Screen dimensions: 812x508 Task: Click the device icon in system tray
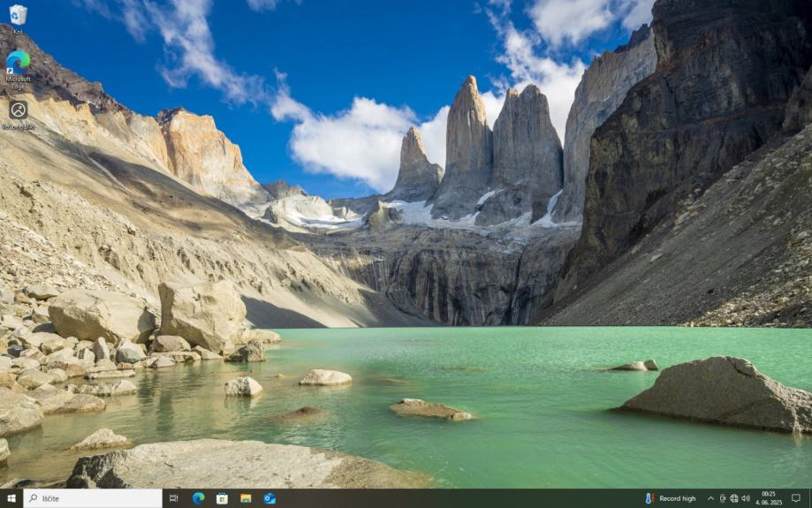pyautogui.click(x=723, y=498)
